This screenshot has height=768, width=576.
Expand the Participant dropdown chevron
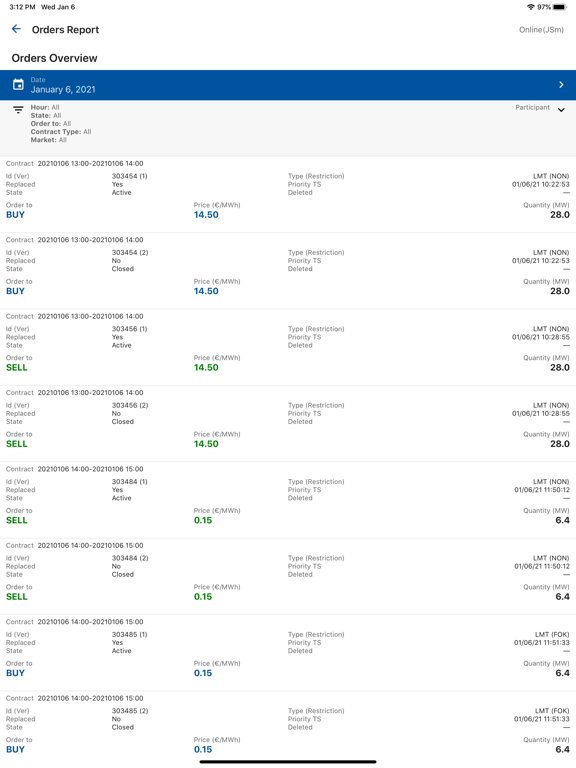pyautogui.click(x=561, y=110)
